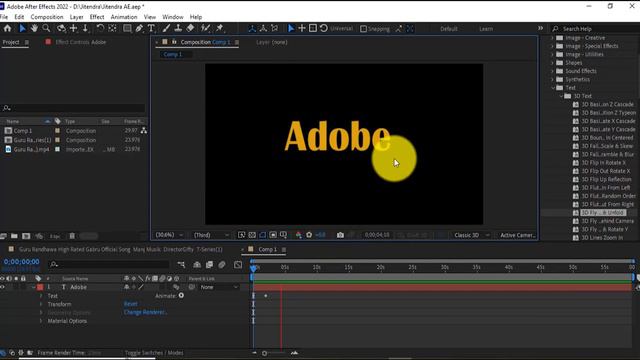Click the flowchart icon next to Comp 1
Viewport: 640px width, 360px height.
pyautogui.click(x=144, y=131)
